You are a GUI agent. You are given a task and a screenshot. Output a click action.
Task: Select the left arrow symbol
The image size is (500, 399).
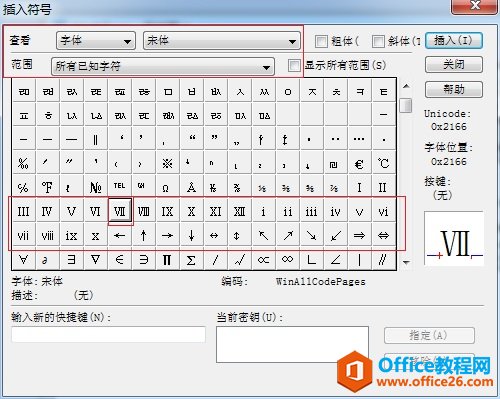click(x=120, y=235)
